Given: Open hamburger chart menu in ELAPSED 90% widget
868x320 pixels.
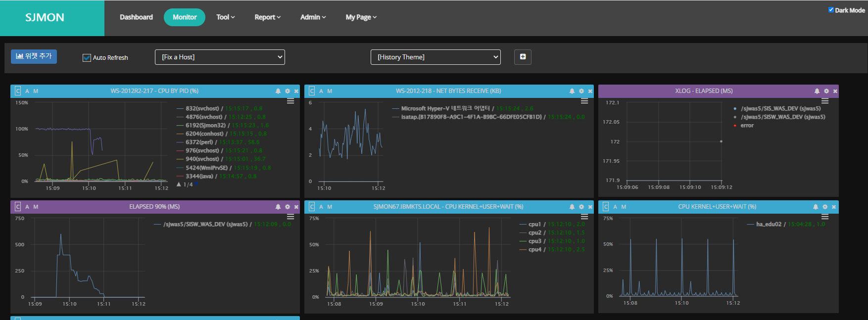Looking at the screenshot, I should pos(290,217).
